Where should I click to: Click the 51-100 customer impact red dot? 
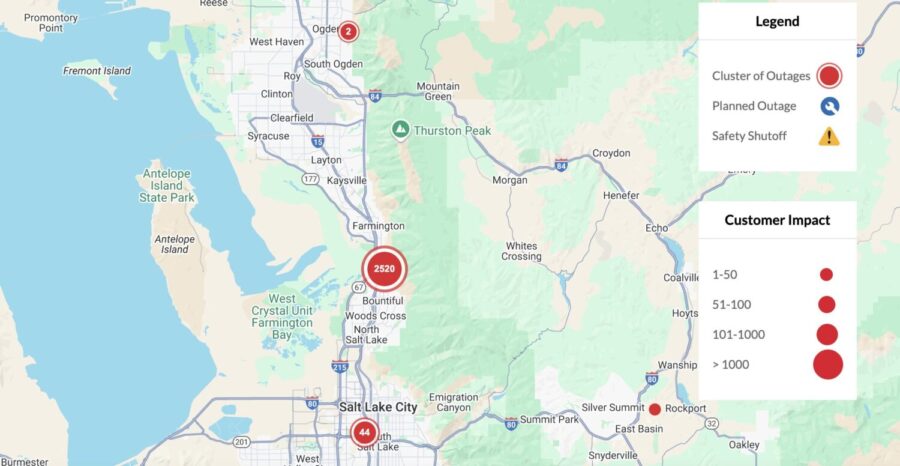tap(827, 305)
